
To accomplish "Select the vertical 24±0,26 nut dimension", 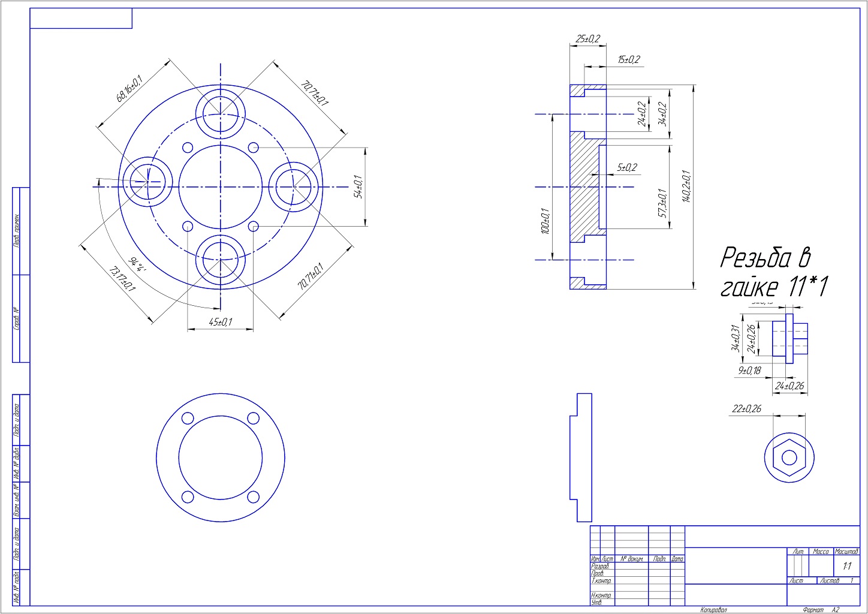I will (750, 338).
